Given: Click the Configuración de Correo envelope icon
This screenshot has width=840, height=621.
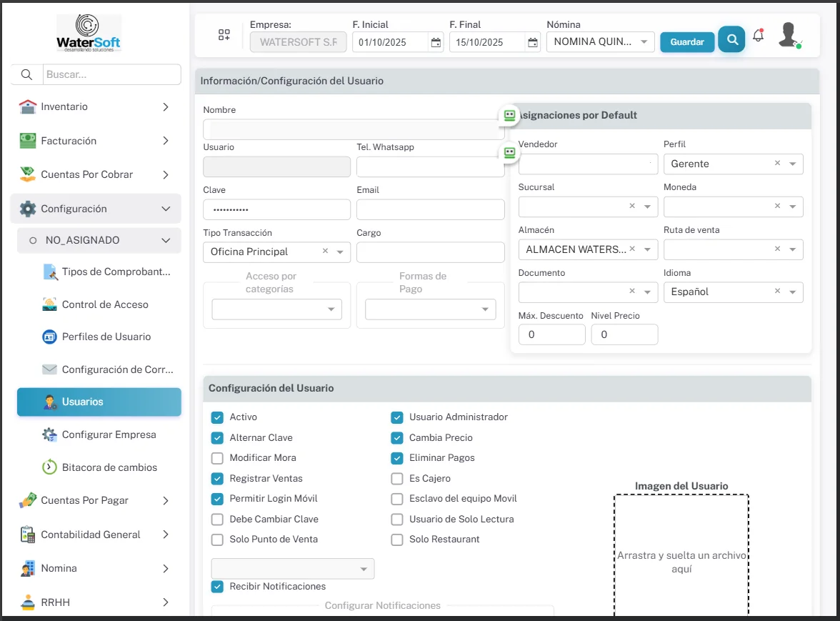Looking at the screenshot, I should click(50, 369).
